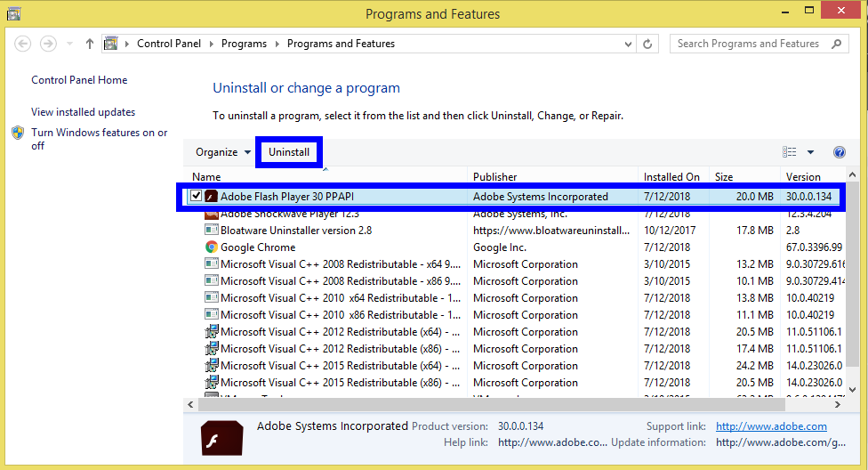Click the shield icon beside Windows features
Viewport: 868px width, 470px height.
point(18,133)
